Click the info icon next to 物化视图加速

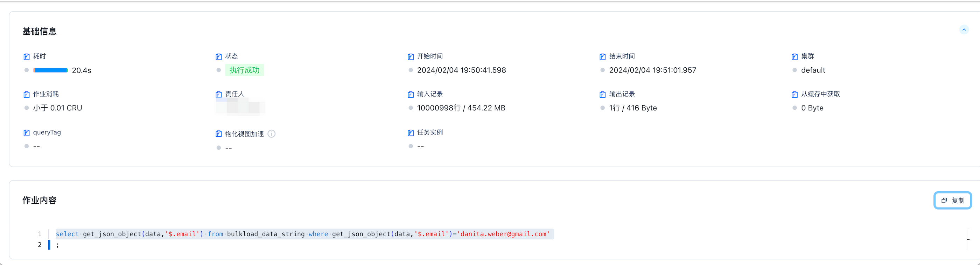[x=271, y=134]
